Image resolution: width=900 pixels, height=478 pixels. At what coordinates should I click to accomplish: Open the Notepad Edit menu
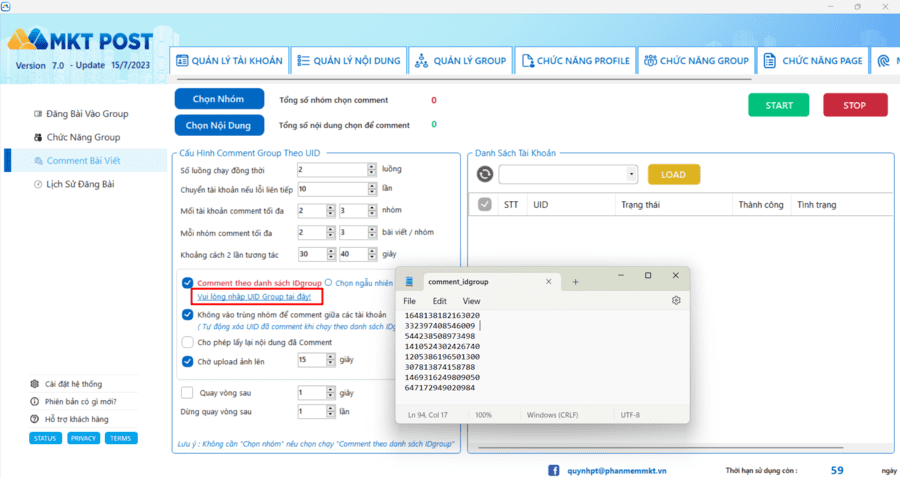click(x=440, y=301)
